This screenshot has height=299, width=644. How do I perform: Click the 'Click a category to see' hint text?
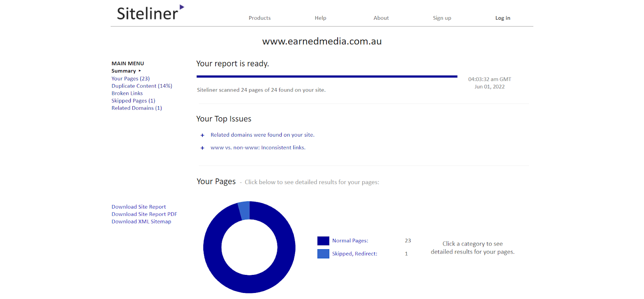(473, 244)
